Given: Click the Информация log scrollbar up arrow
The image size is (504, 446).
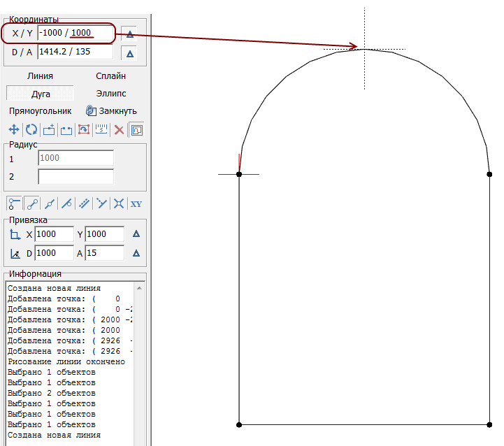Looking at the screenshot, I should point(139,288).
